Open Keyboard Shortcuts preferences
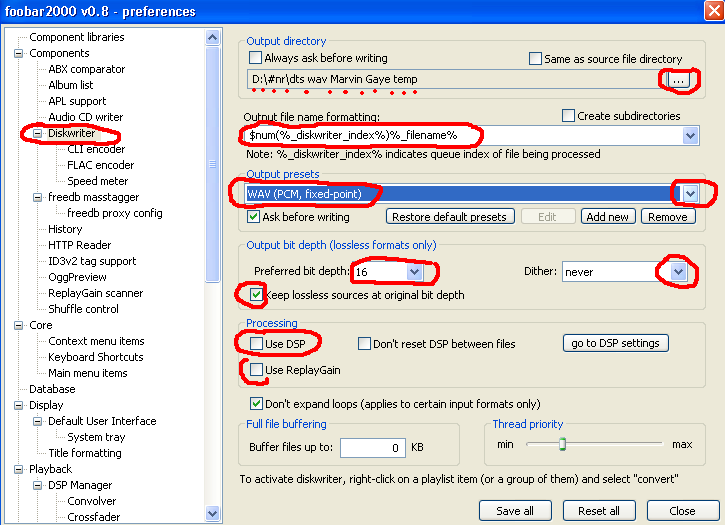The width and height of the screenshot is (725, 525). click(96, 357)
